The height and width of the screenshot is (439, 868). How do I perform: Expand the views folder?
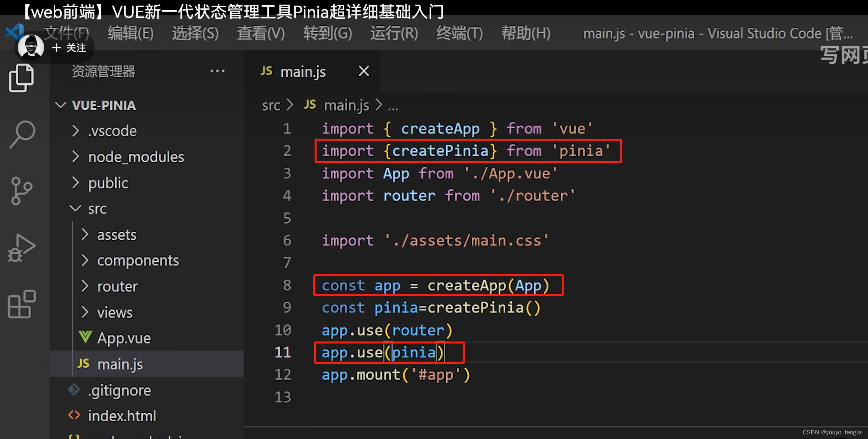tap(147, 312)
